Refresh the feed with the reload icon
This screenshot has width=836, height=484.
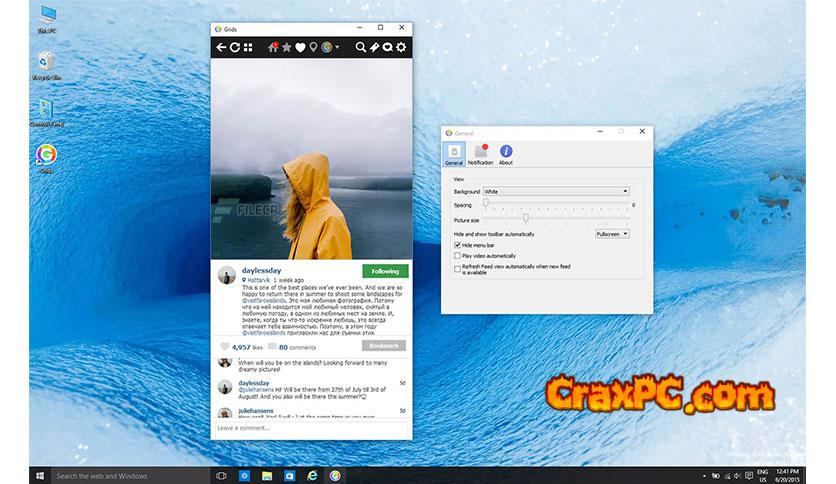[x=235, y=47]
